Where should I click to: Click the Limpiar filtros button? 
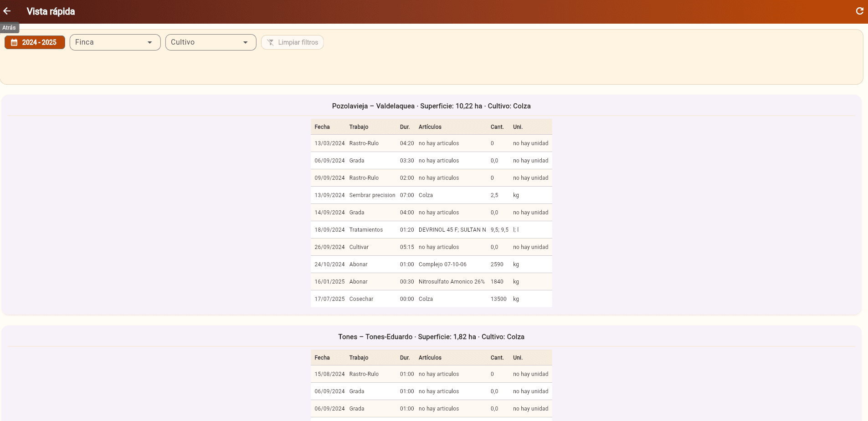point(293,42)
